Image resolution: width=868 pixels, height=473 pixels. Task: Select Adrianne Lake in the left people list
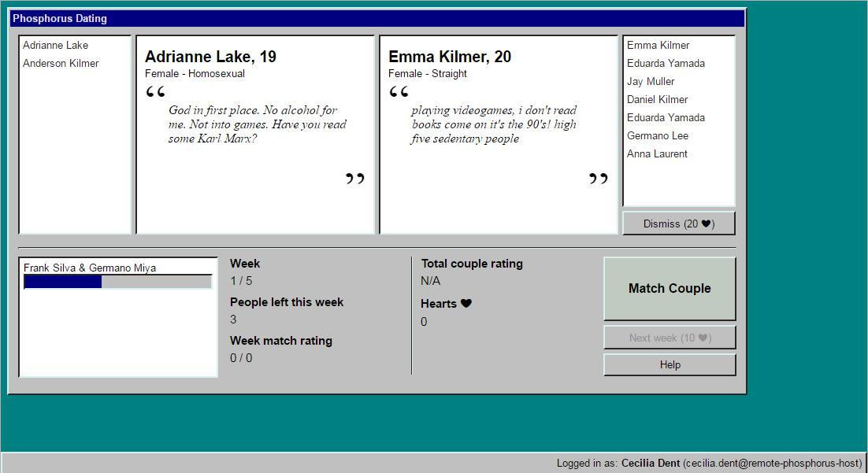pos(55,46)
